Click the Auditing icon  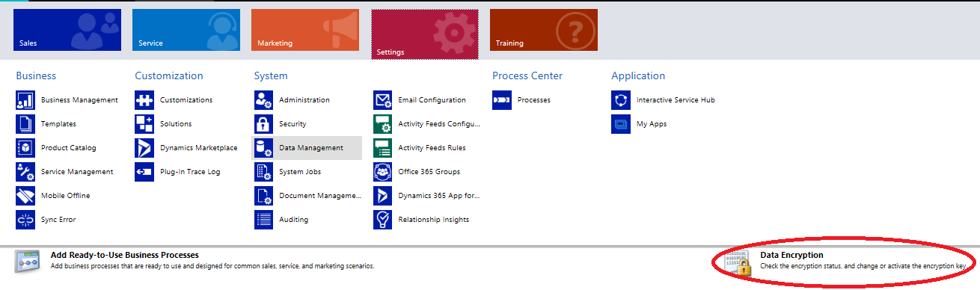pyautogui.click(x=263, y=220)
